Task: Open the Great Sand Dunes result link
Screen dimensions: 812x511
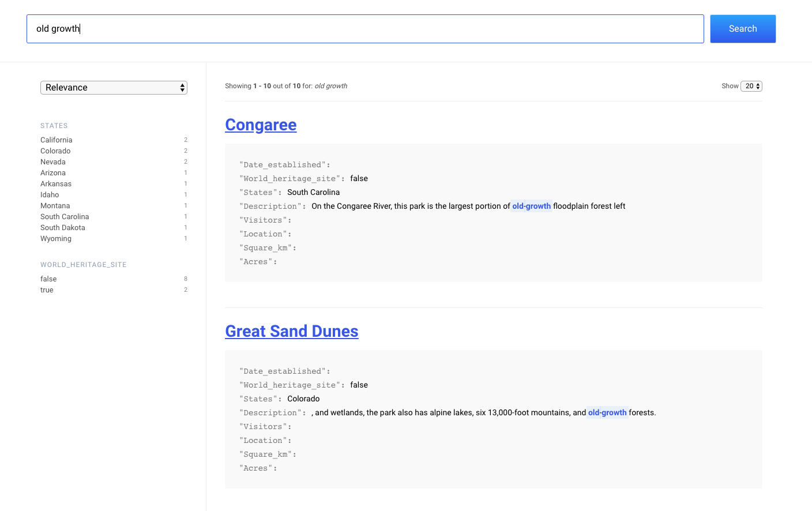Action: (291, 331)
